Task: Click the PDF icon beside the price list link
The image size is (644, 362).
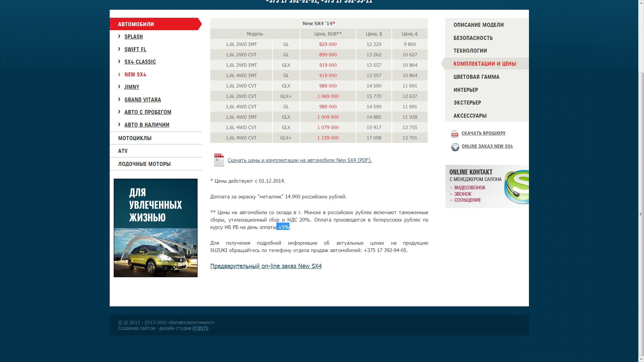Action: [x=219, y=160]
